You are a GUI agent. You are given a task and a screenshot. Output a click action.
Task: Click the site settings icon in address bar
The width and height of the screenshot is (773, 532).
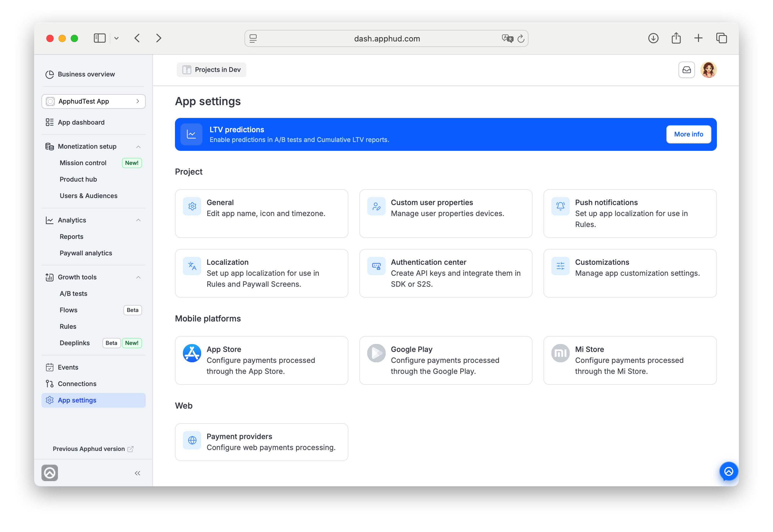tap(253, 39)
